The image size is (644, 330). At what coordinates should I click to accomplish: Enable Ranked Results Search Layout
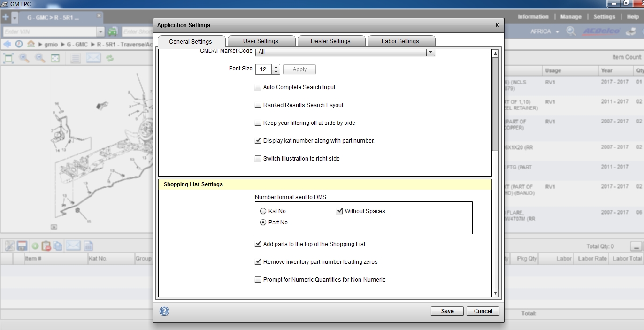point(258,105)
